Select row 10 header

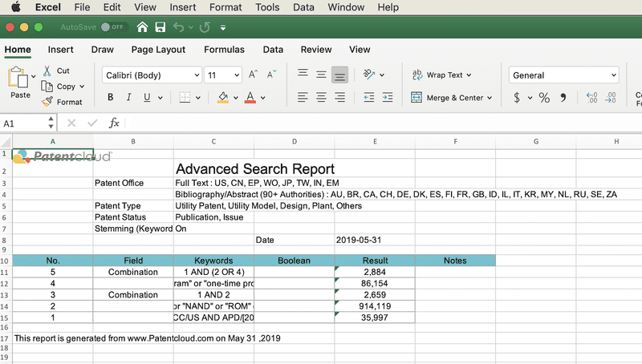[x=5, y=261]
